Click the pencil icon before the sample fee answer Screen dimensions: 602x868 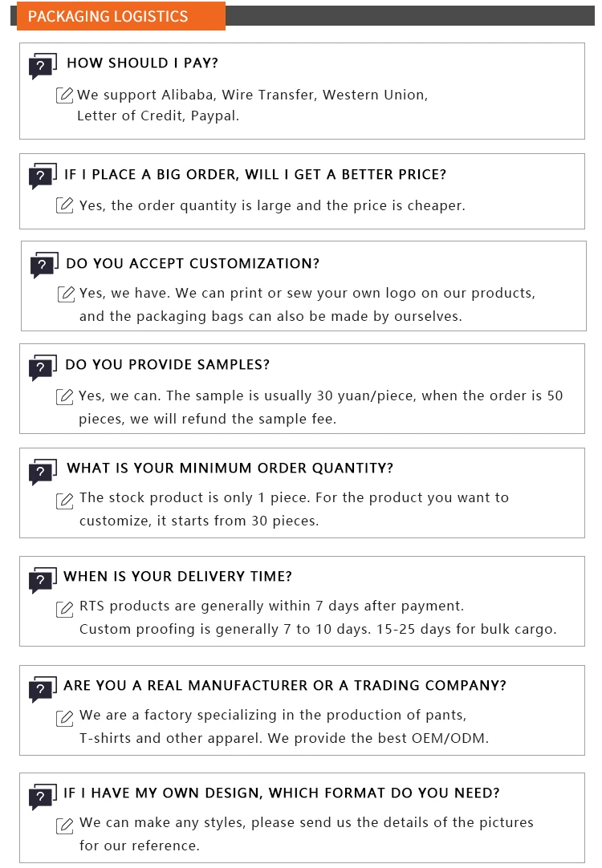point(65,396)
